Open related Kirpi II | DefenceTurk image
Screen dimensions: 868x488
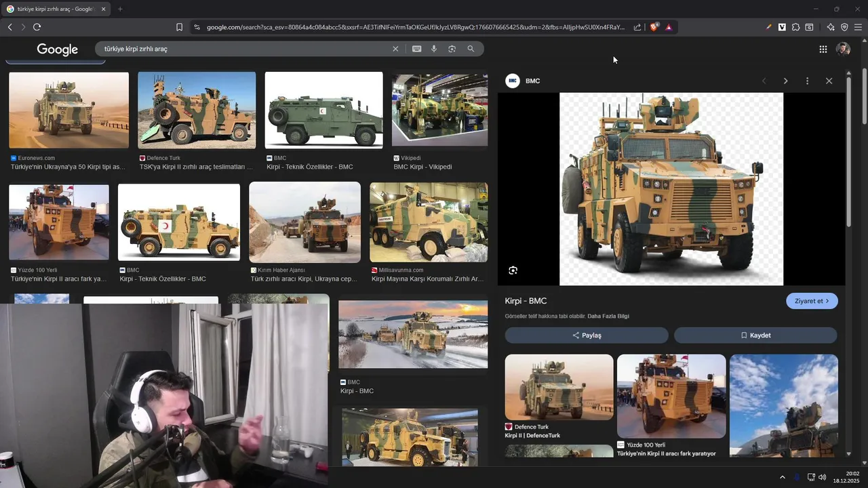coord(559,388)
